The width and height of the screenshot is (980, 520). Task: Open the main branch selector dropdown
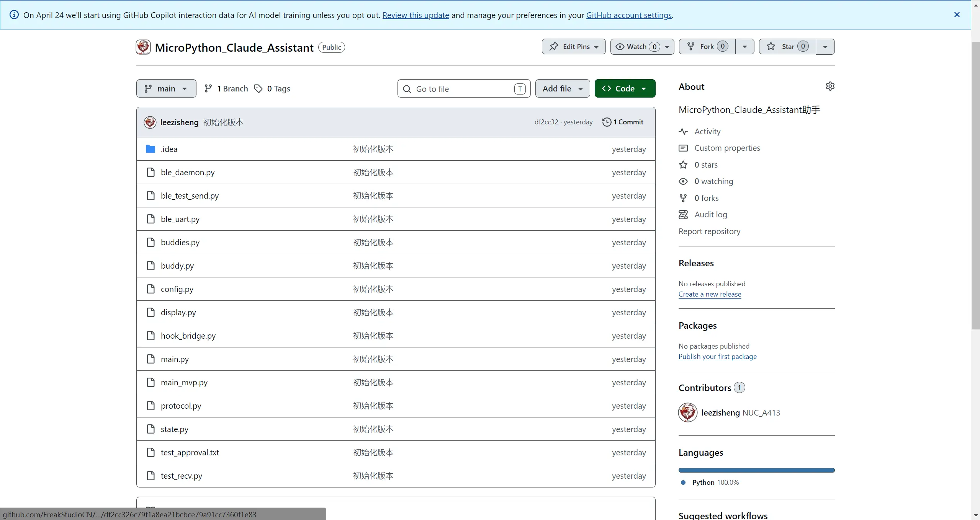(x=166, y=89)
